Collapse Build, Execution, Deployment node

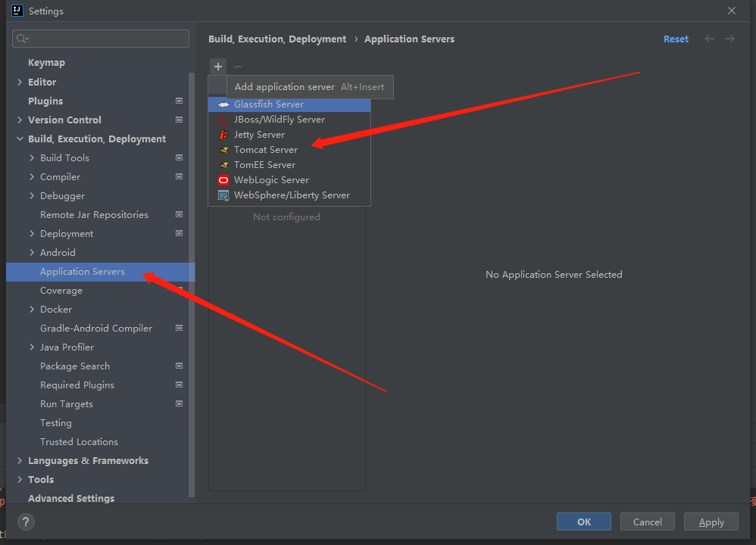point(20,139)
